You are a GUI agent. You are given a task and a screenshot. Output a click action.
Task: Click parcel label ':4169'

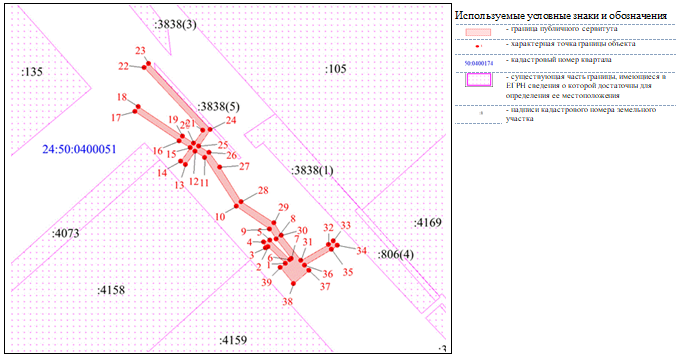click(x=428, y=223)
